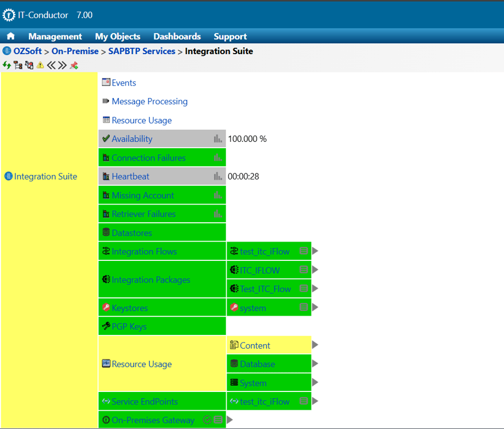Expand the Service EndPoints test_itc_iFlow arrow

point(315,401)
